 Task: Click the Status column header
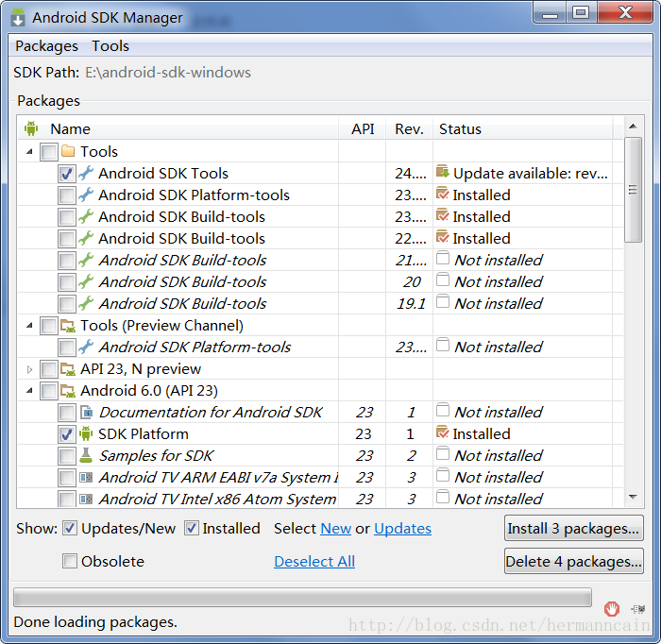click(x=523, y=128)
